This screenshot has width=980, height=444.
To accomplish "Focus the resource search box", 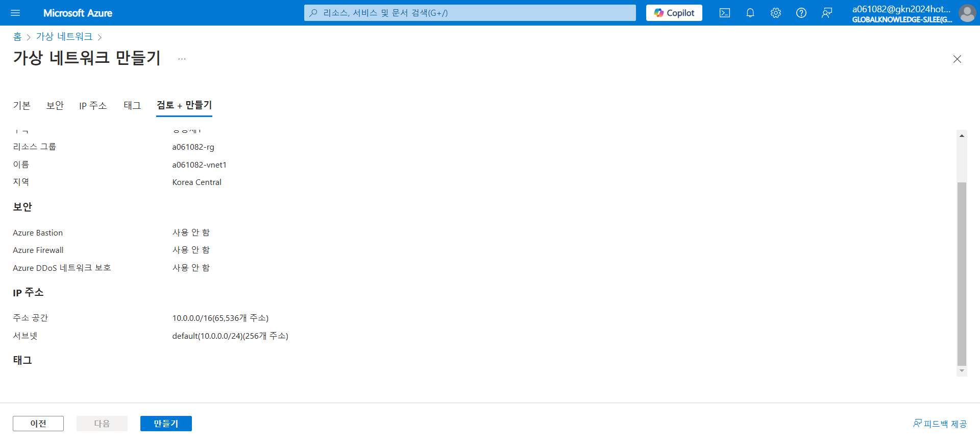I will 470,13.
